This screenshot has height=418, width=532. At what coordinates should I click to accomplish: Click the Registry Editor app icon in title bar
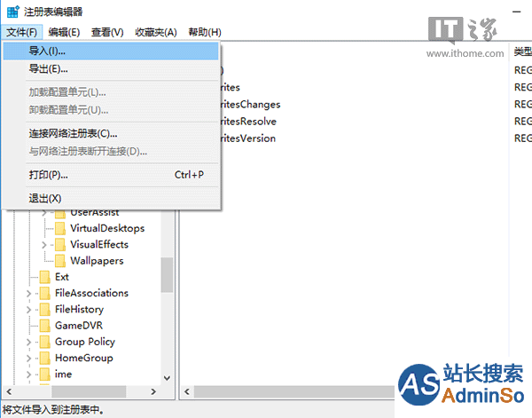pos(13,12)
